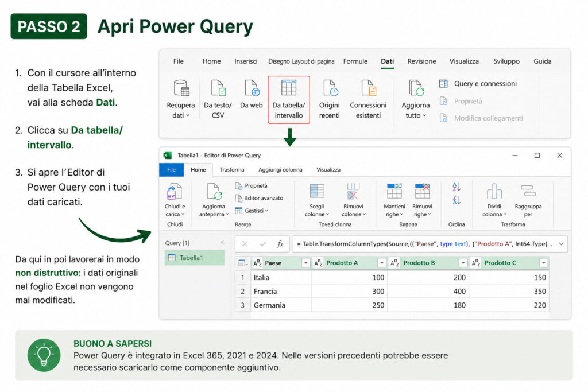Switch to the Dati ribbon tab
The image size is (588, 392).
388,61
